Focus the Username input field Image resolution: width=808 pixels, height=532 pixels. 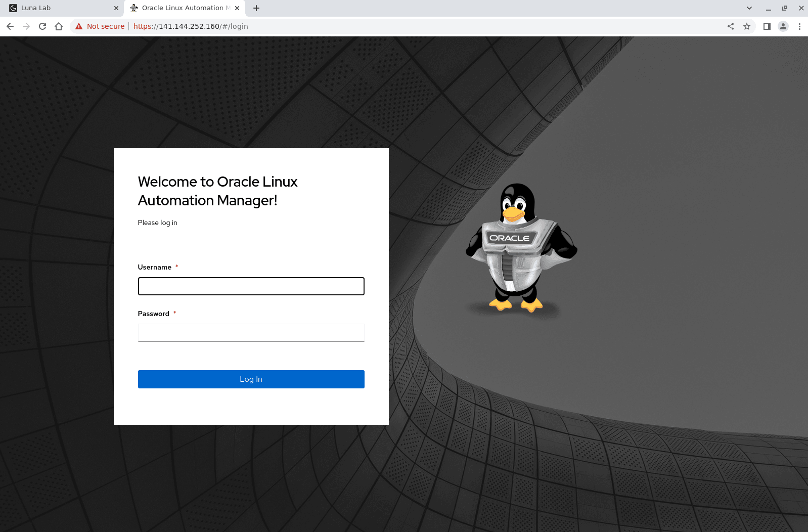(x=251, y=286)
